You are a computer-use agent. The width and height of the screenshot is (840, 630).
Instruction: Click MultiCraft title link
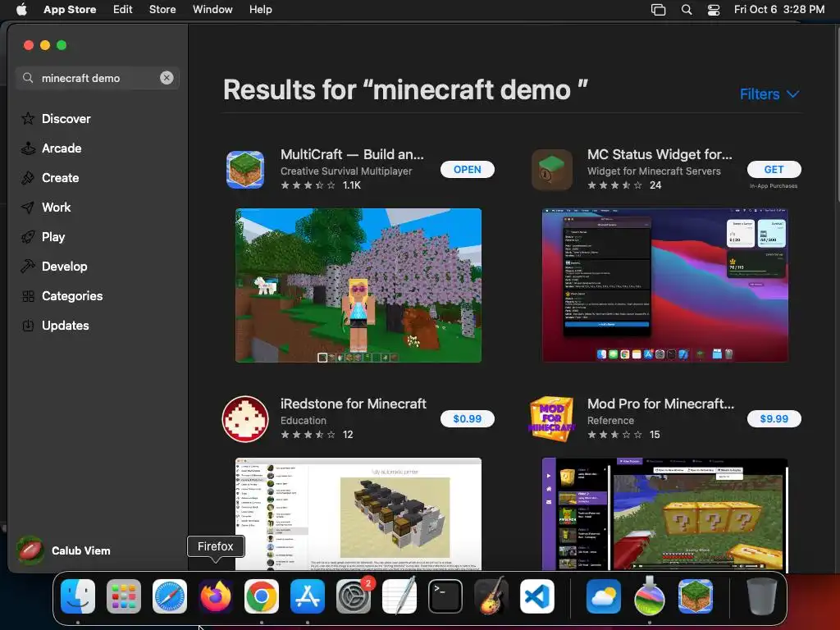point(352,154)
